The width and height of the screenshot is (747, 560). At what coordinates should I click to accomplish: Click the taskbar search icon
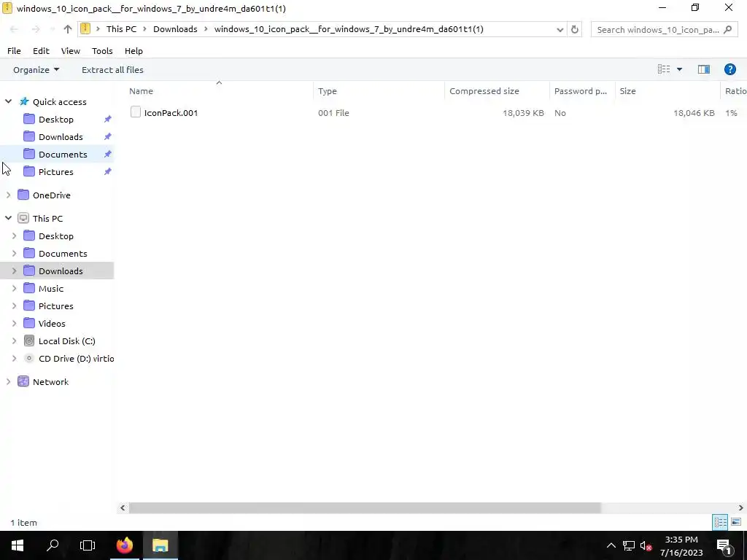(53, 545)
